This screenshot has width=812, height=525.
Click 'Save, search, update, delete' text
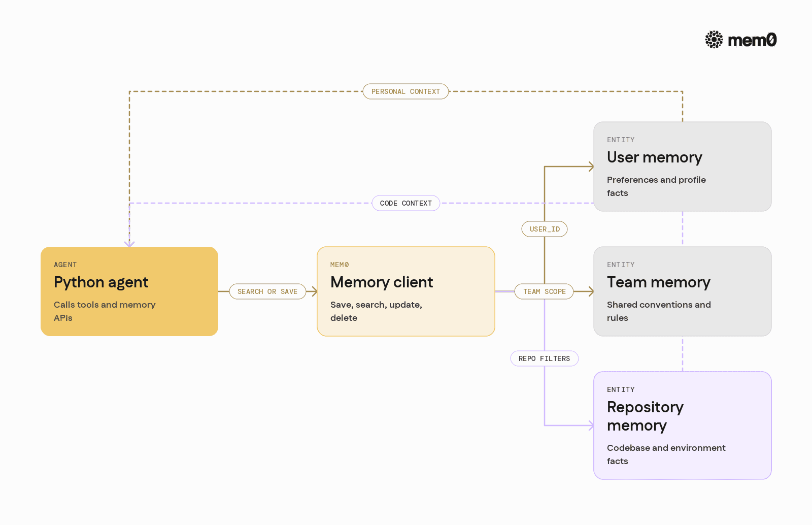376,311
